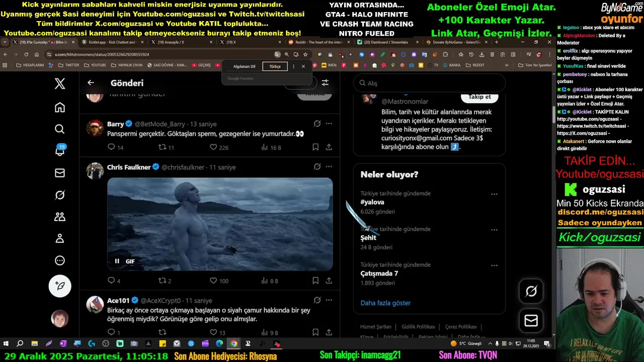Open More circle icon in X sidebar

coord(60,260)
